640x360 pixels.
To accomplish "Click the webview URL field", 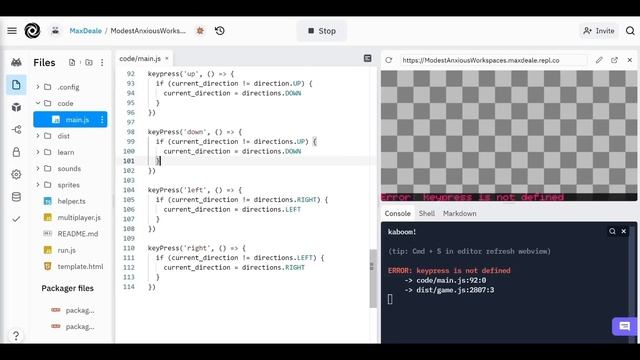I will coord(493,60).
